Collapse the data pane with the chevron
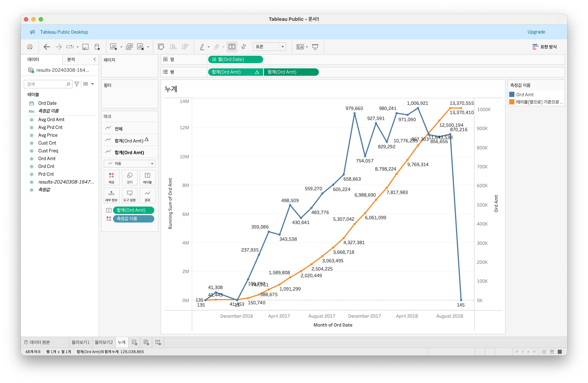588x383 pixels. point(95,59)
